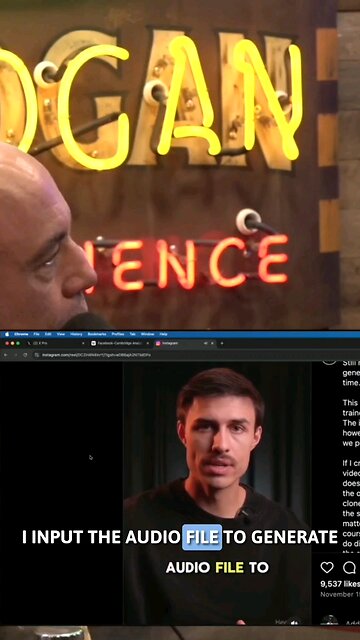Open the File menu

tap(36, 334)
